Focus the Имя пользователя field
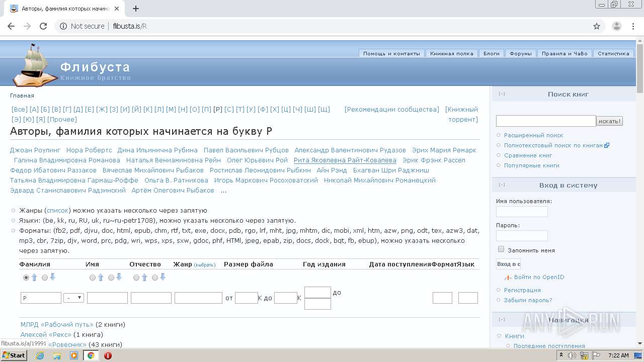The width and height of the screenshot is (644, 362). pyautogui.click(x=522, y=212)
